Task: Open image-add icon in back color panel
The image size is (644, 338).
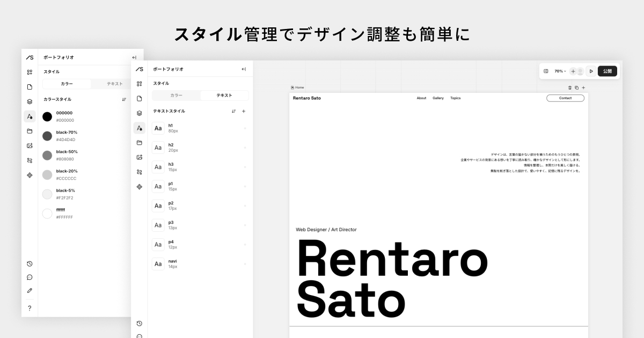Action: (30, 145)
